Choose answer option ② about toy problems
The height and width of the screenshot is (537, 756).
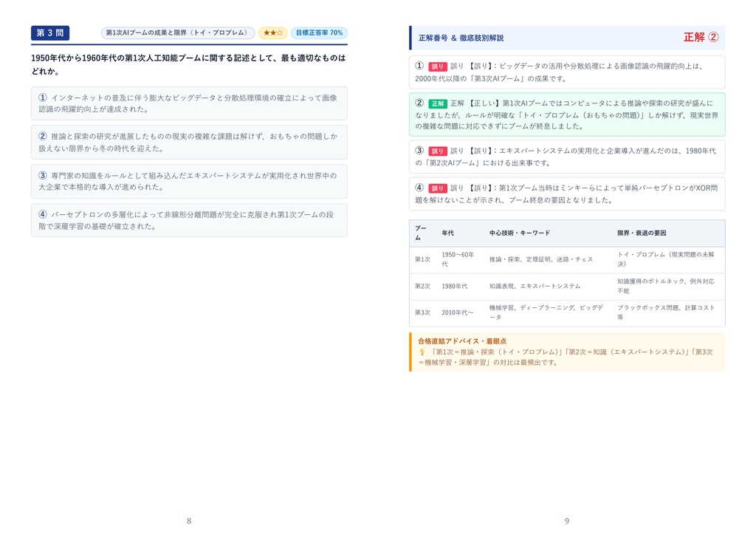189,143
